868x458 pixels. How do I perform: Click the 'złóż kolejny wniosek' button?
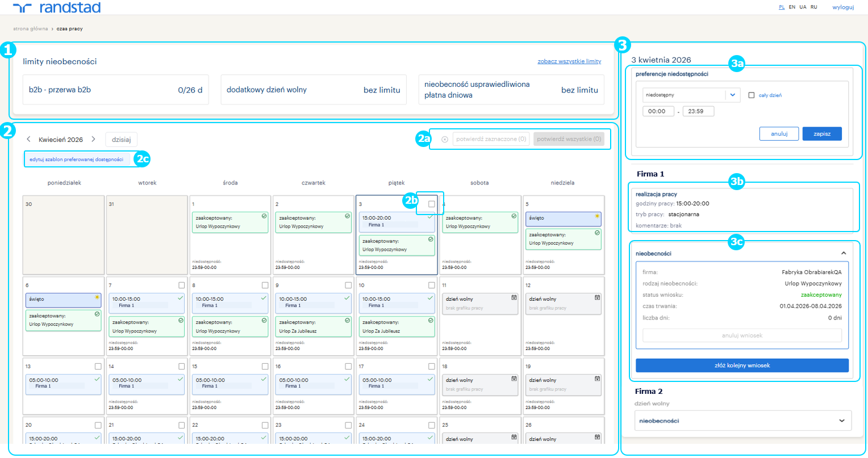[742, 365]
